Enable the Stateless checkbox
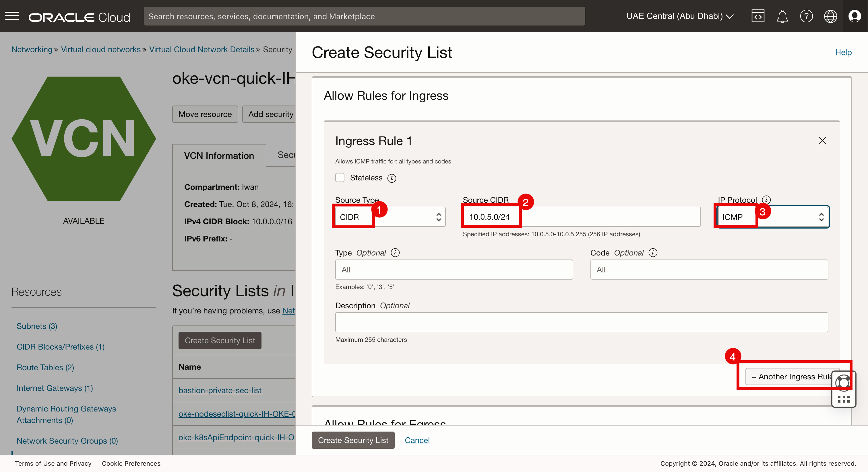868x472 pixels. coord(340,178)
